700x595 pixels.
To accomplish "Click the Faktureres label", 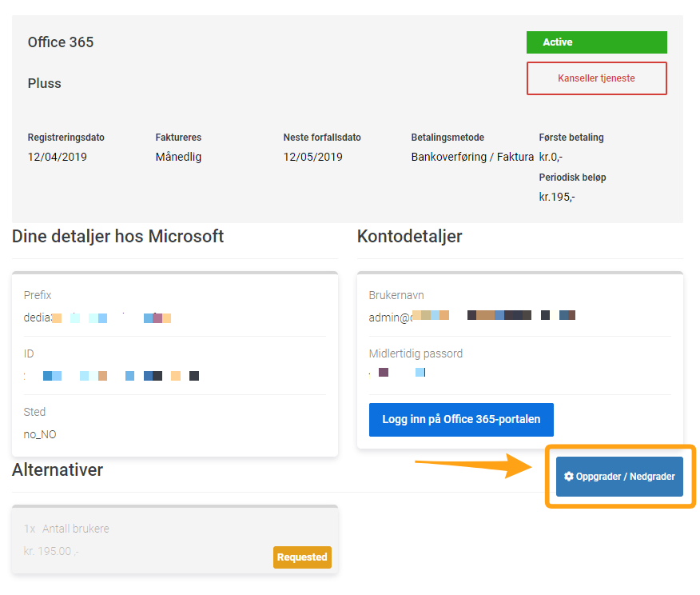I will [x=178, y=138].
